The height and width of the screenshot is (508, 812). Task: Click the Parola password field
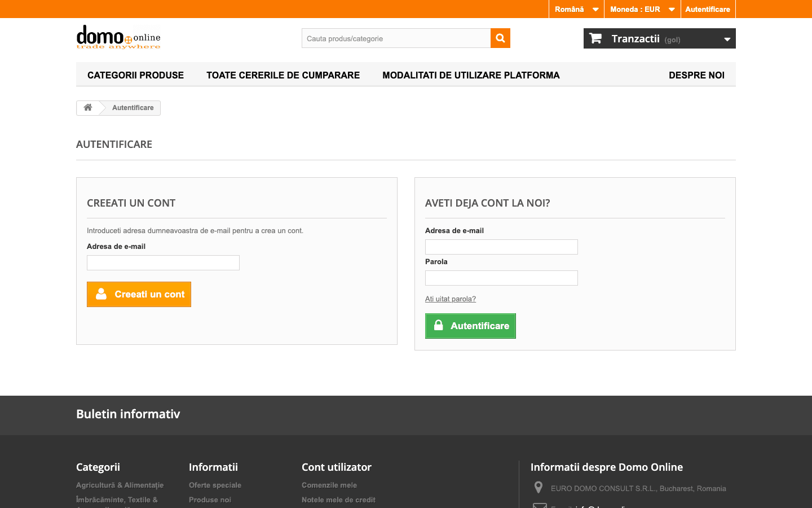click(x=501, y=278)
